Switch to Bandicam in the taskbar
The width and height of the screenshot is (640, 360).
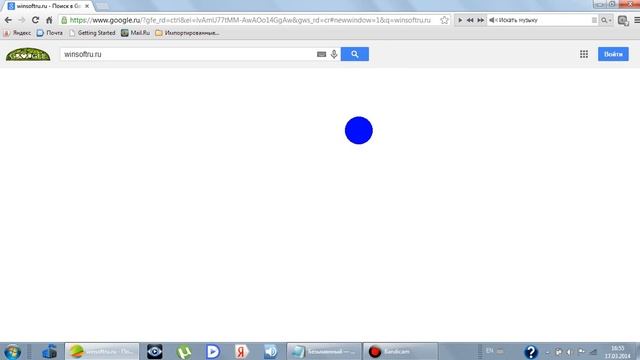click(400, 351)
